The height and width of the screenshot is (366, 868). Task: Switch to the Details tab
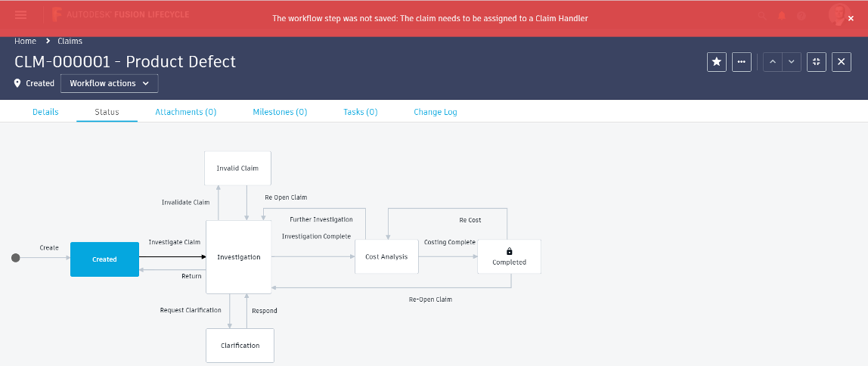point(45,112)
